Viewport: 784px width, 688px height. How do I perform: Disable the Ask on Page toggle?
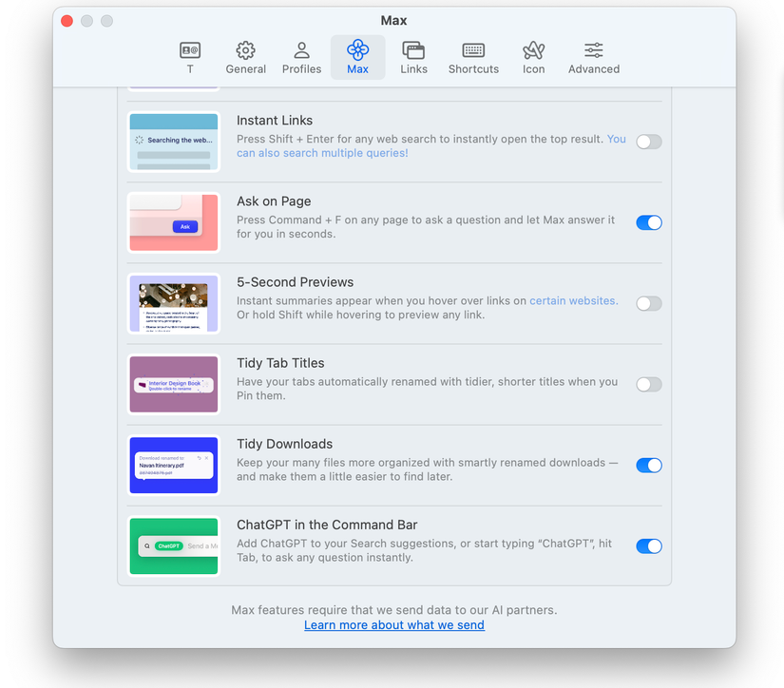pos(649,222)
